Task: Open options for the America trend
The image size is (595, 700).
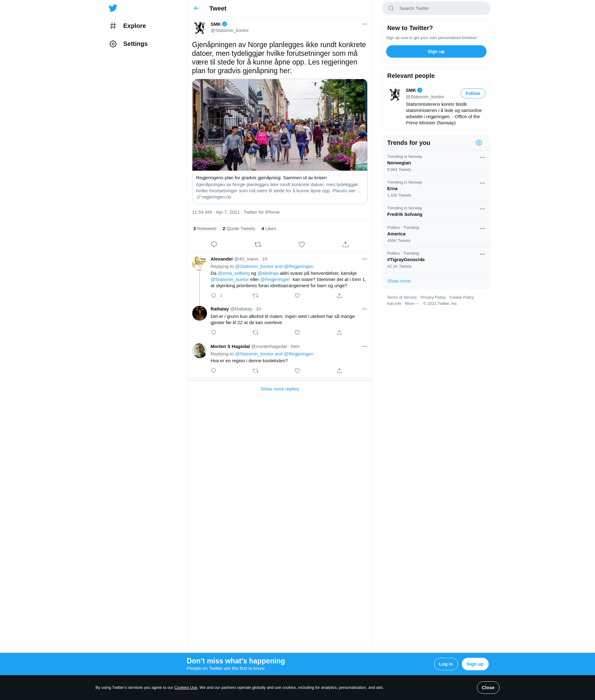Action: [x=482, y=229]
